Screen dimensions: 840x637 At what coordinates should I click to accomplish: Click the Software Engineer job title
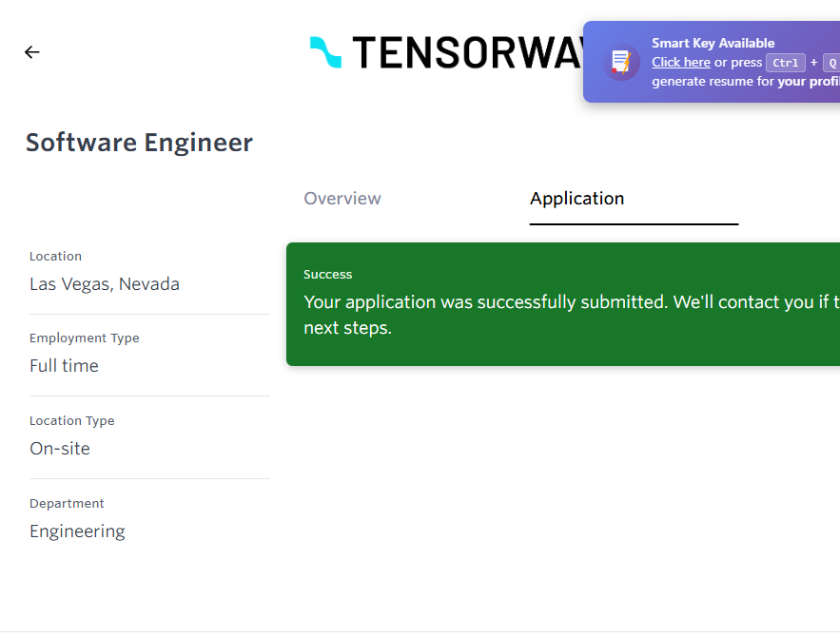pyautogui.click(x=139, y=143)
